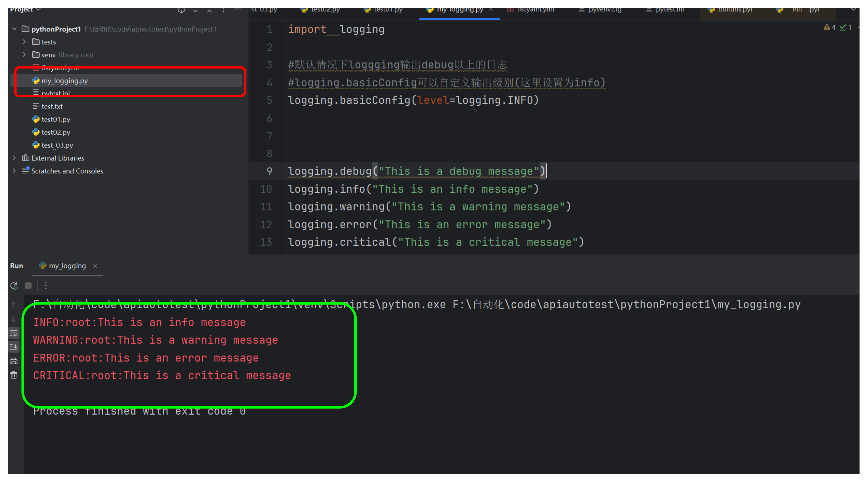868x482 pixels.
Task: Click 'WARNING:root' console output line
Action: 155,340
